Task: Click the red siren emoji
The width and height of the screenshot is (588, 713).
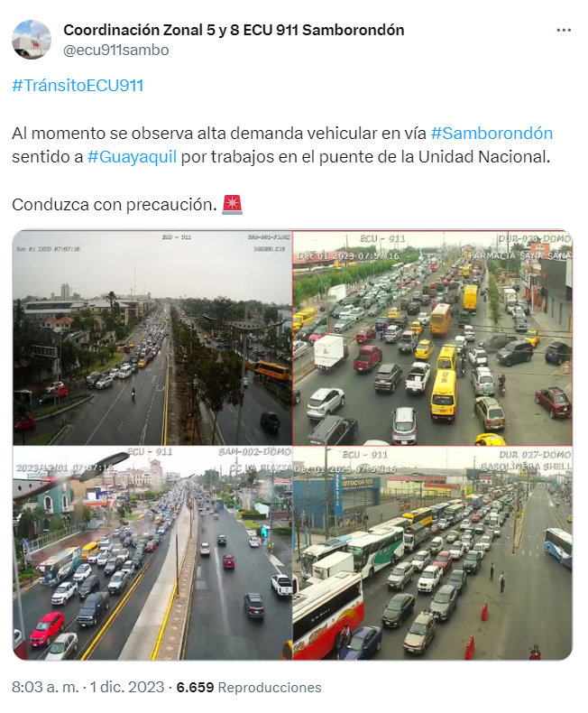Action: point(232,205)
